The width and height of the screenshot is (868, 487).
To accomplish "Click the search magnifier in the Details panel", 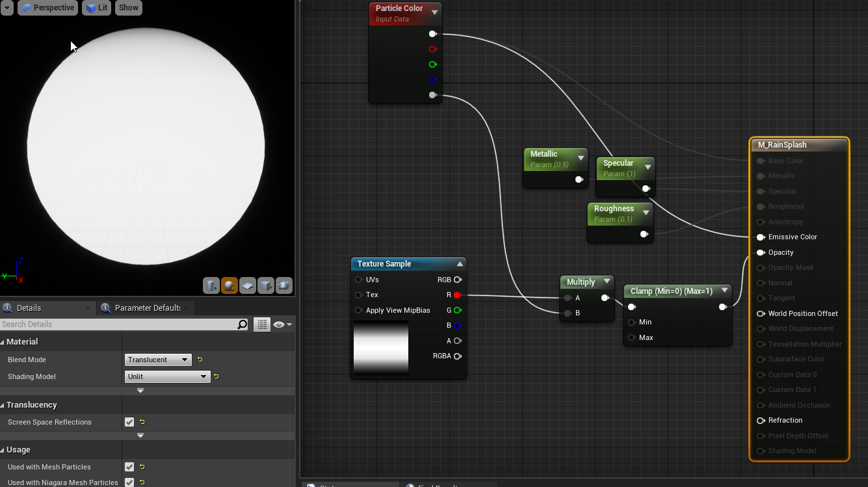I will 243,324.
